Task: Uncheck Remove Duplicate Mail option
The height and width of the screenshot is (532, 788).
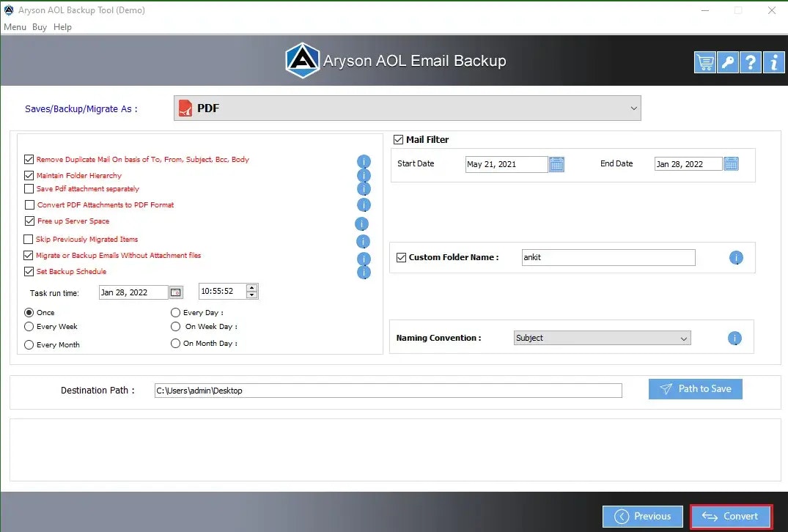Action: [x=29, y=159]
